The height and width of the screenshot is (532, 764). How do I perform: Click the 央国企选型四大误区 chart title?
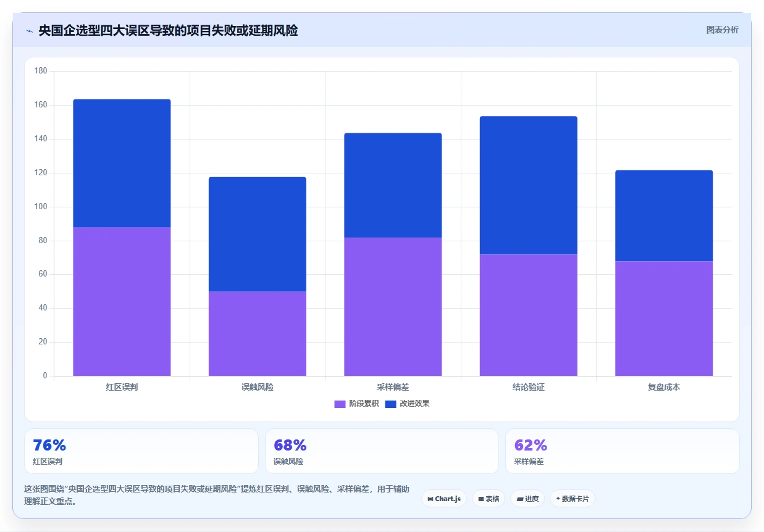click(x=168, y=30)
